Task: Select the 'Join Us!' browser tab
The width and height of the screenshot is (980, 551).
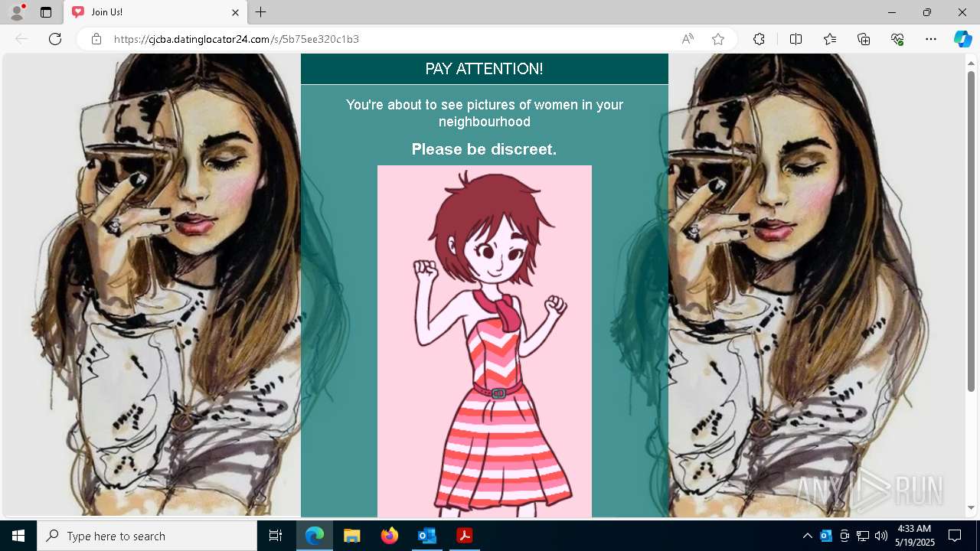Action: (155, 12)
